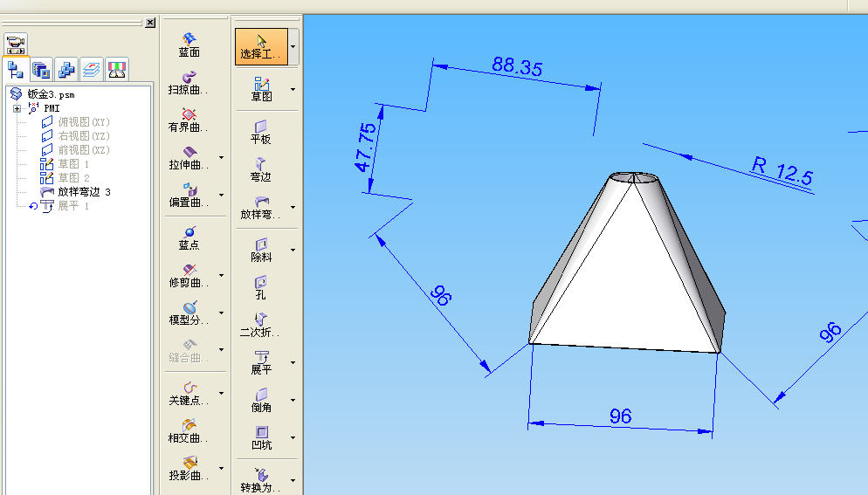
Task: Activate the 选择工具 select tool
Action: click(261, 46)
